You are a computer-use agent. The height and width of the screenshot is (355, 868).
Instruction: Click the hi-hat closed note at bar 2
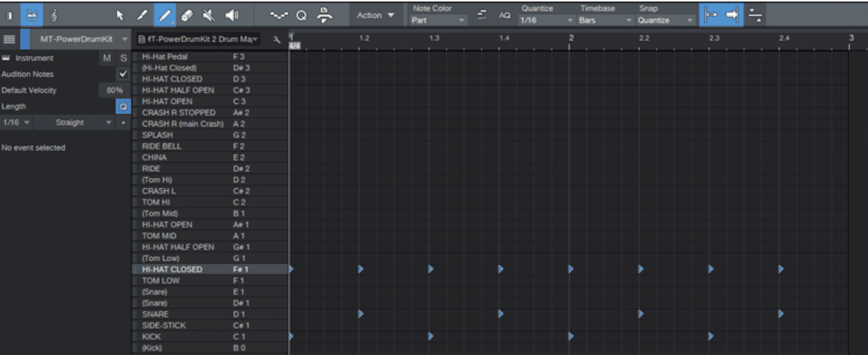coord(571,269)
